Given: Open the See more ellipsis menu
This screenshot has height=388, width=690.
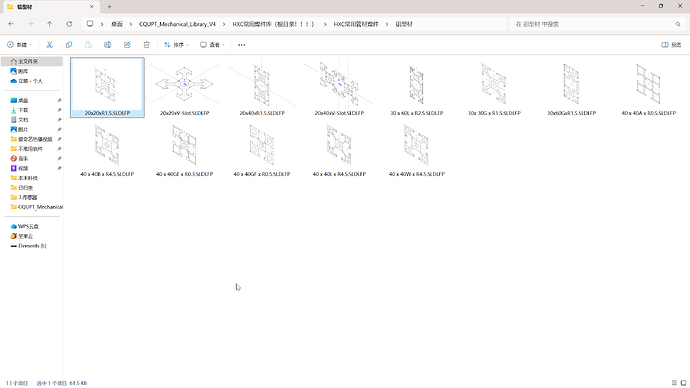Looking at the screenshot, I should click(242, 45).
